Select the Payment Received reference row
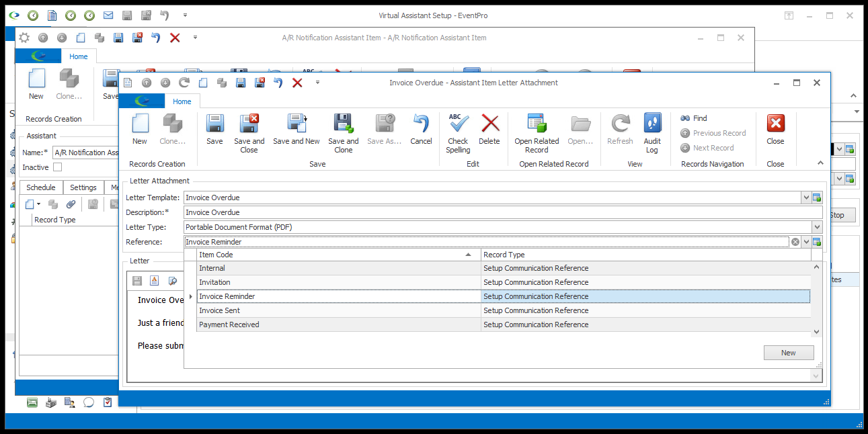 coord(504,324)
